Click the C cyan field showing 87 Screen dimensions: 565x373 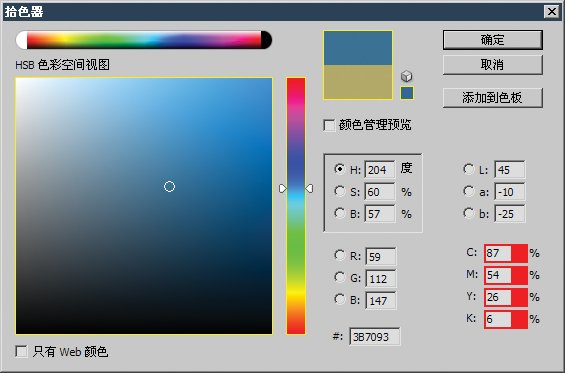(498, 253)
